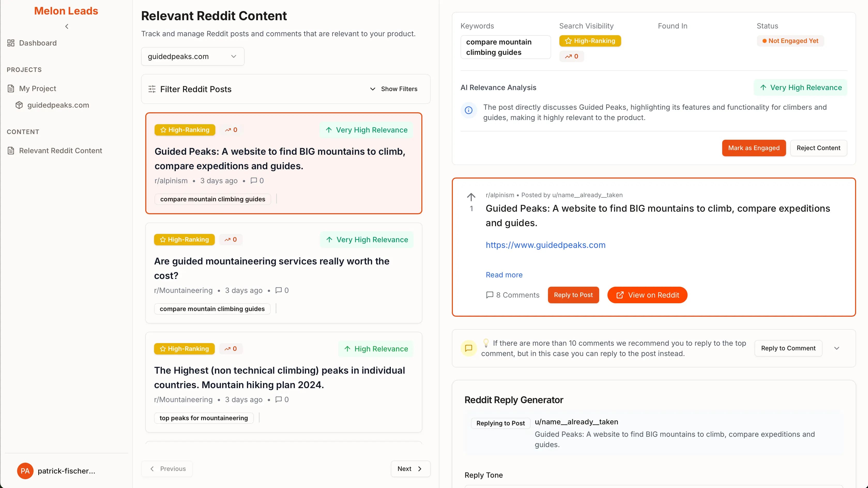Open the guidedpeaks.com project dropdown
The width and height of the screenshot is (868, 488).
pyautogui.click(x=192, y=56)
